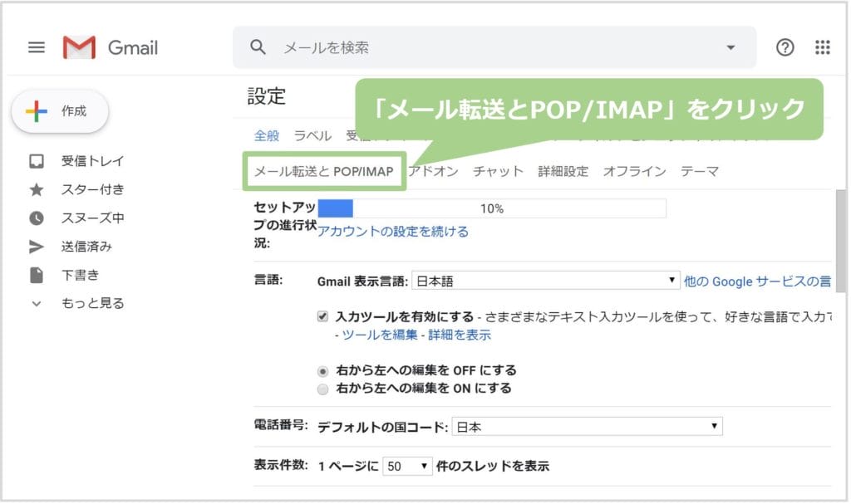Click the clock icon for スヌーズ中

37,218
